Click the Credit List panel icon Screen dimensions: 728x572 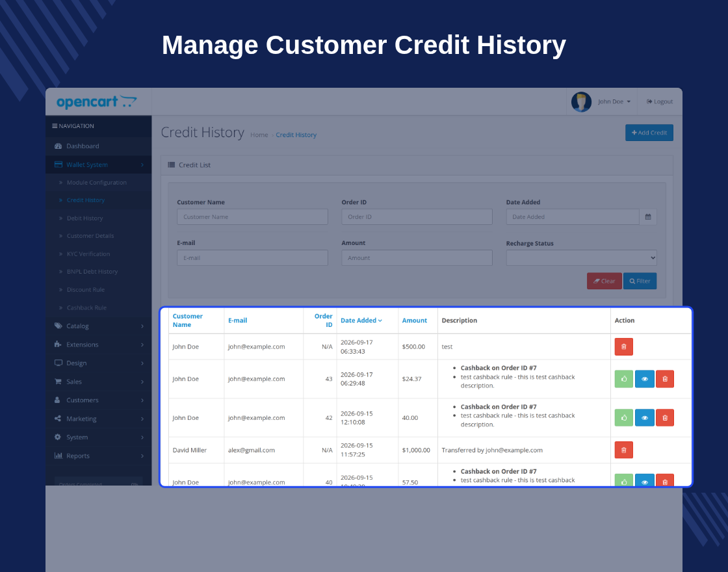172,165
